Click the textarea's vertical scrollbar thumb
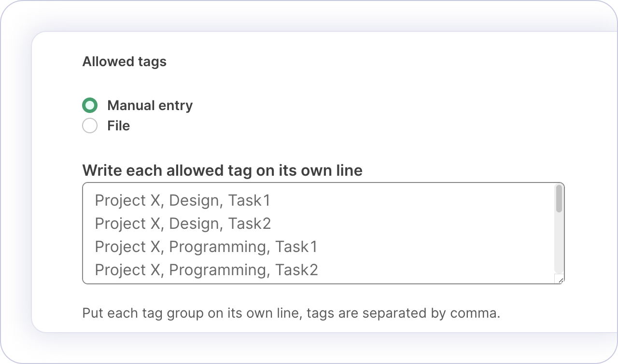Viewport: 618px width, 364px height. coord(559,198)
